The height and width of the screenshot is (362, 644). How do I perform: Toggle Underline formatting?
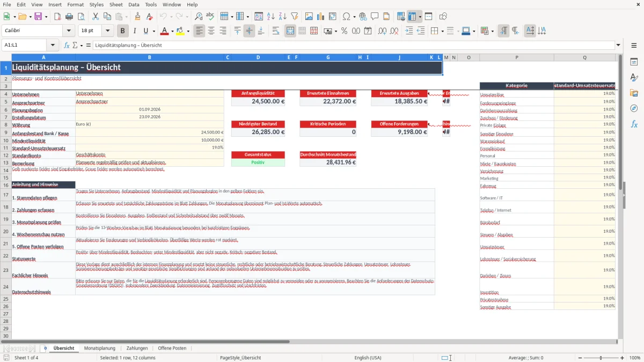point(146,31)
